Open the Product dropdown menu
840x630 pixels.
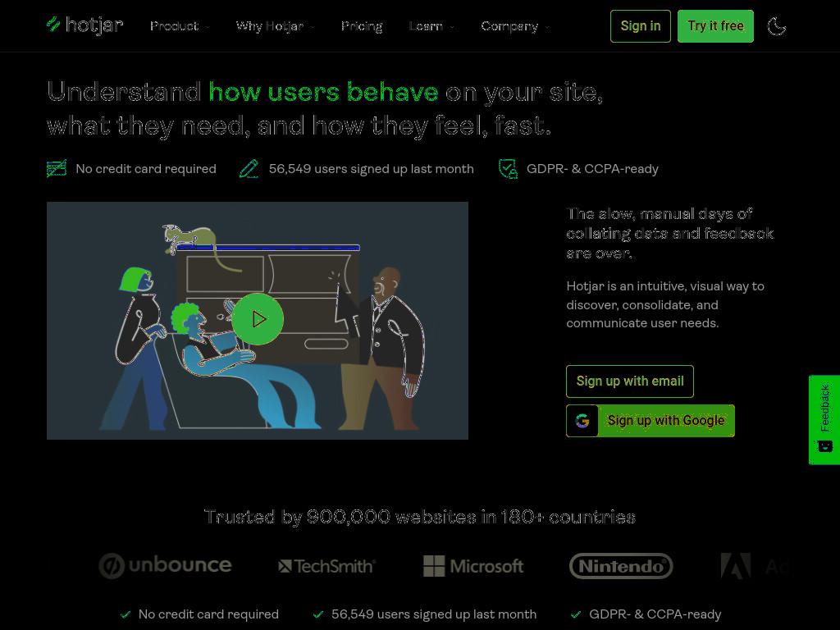click(180, 25)
